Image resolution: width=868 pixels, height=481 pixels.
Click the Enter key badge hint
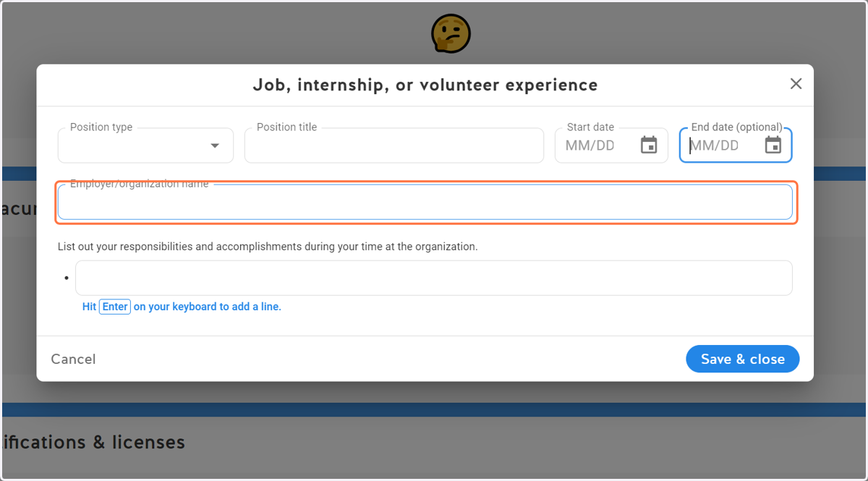(115, 307)
